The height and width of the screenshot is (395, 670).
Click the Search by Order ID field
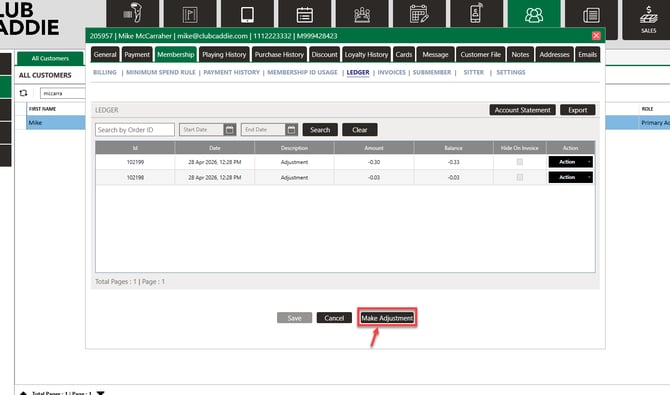135,130
